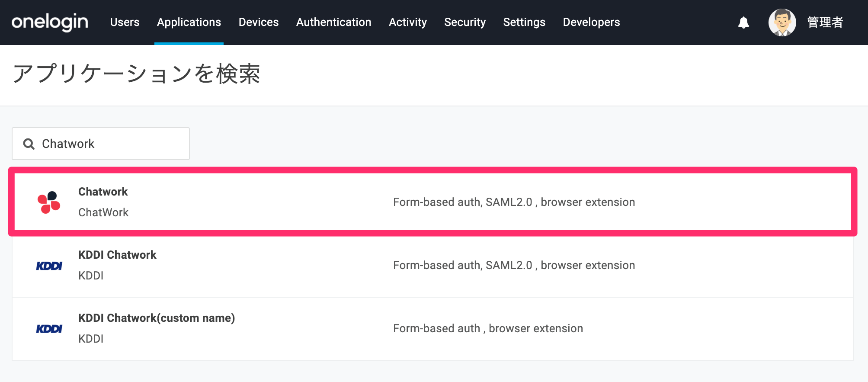
Task: Click the OneLogin logo
Action: point(50,22)
